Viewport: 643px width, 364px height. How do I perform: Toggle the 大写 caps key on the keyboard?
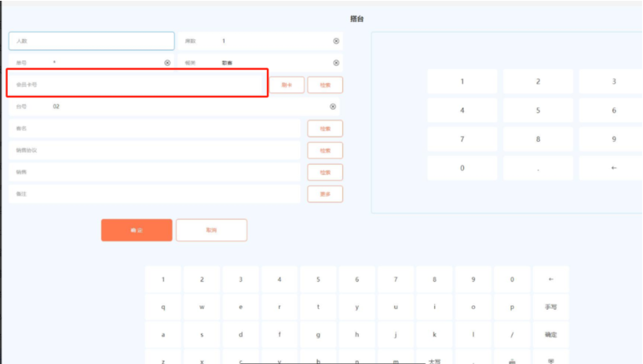click(x=434, y=361)
